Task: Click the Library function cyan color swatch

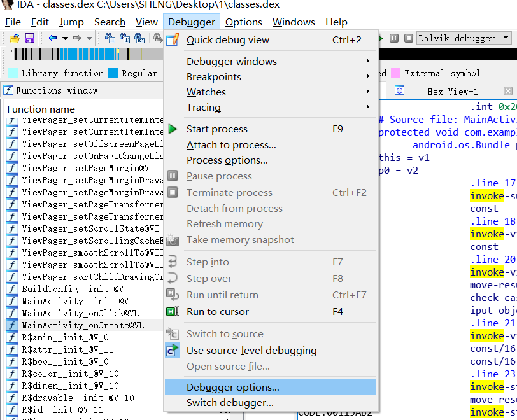Action: 13,73
